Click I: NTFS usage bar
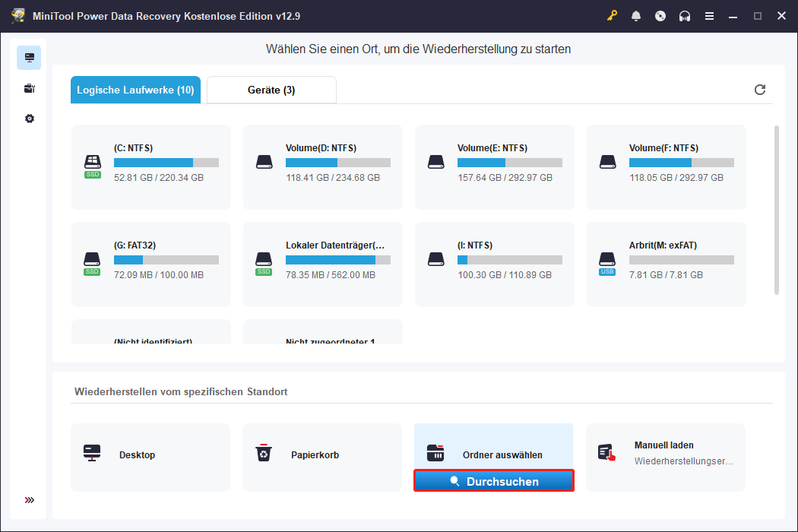This screenshot has width=798, height=532. pos(510,260)
